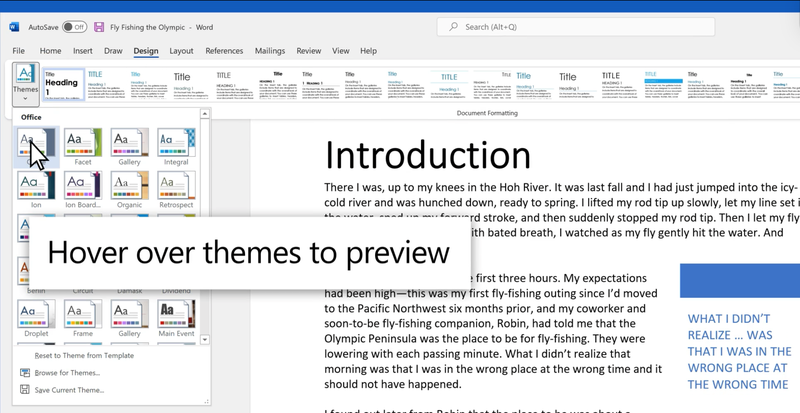Image resolution: width=800 pixels, height=413 pixels.
Task: Select the Retrospect theme
Action: point(176,187)
